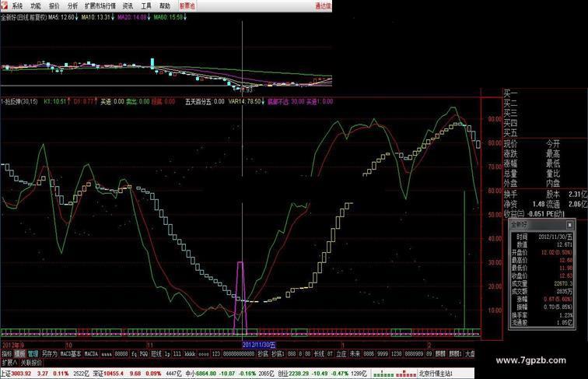Switch to 短线 indicator tab

[x=156, y=353]
